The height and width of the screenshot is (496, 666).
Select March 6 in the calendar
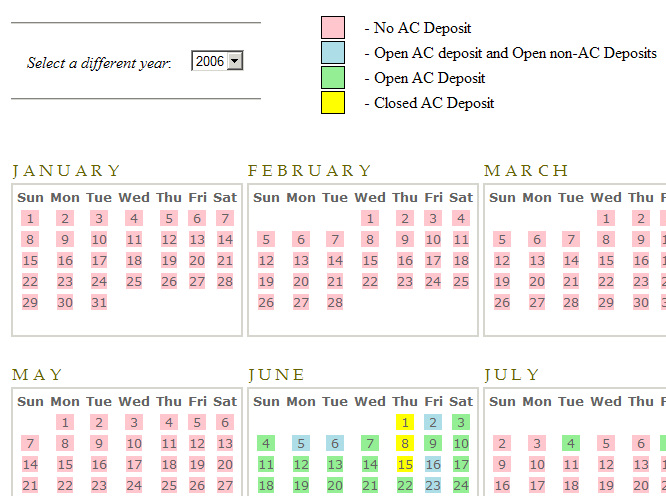click(x=537, y=240)
